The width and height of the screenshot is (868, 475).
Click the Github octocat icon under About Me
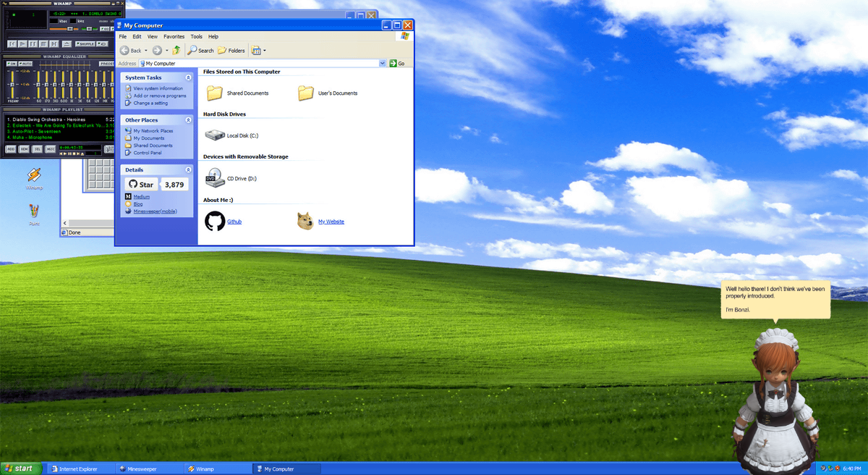[215, 221]
